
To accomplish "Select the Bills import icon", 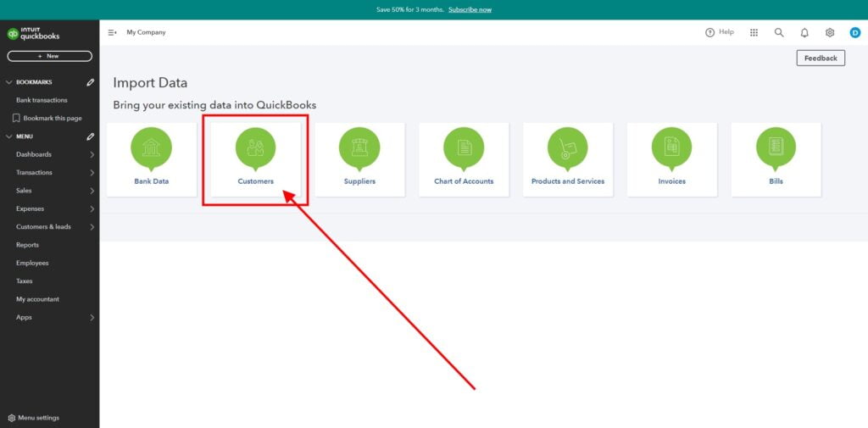I will pos(776,147).
